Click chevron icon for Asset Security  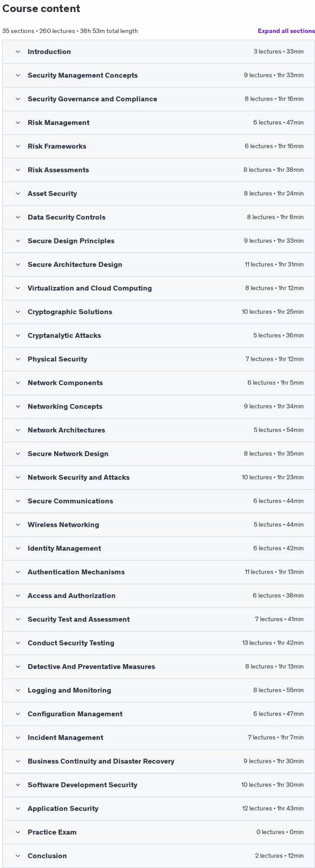tap(18, 194)
